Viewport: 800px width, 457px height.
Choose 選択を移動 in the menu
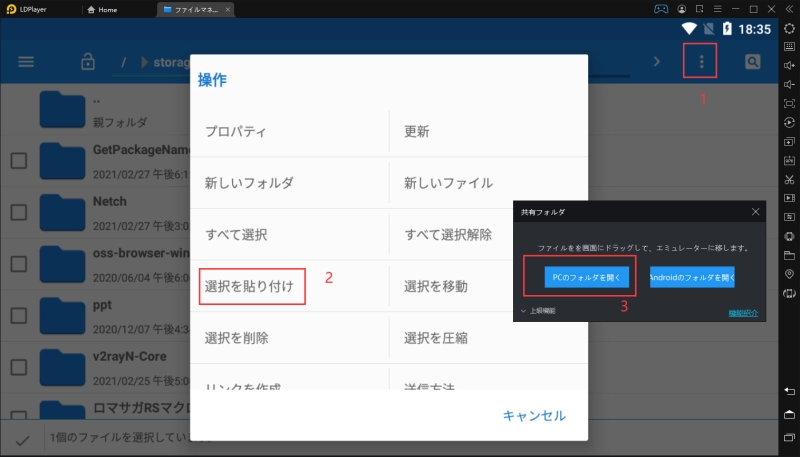click(452, 287)
